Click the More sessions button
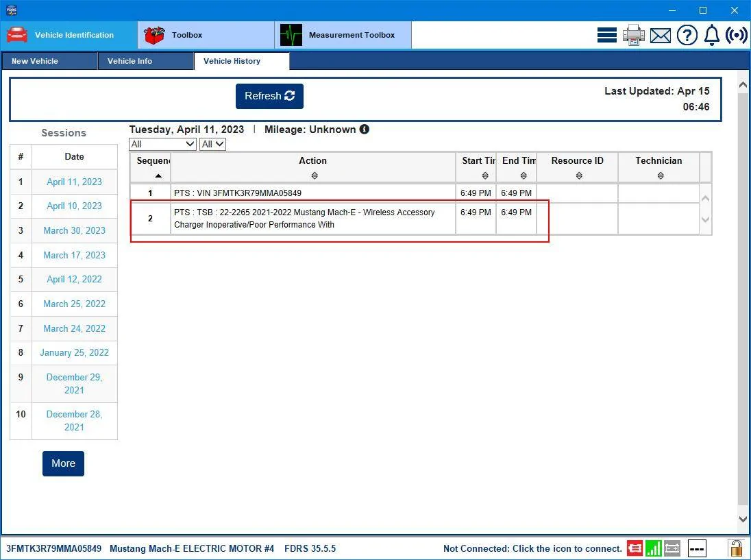The height and width of the screenshot is (560, 751). pyautogui.click(x=63, y=464)
